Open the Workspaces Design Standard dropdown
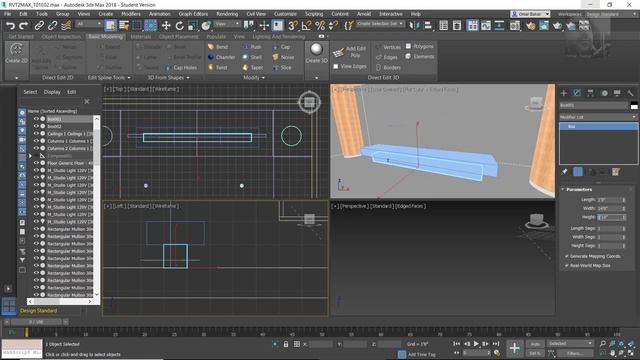Screen dimensions: 640x360 click(x=611, y=14)
